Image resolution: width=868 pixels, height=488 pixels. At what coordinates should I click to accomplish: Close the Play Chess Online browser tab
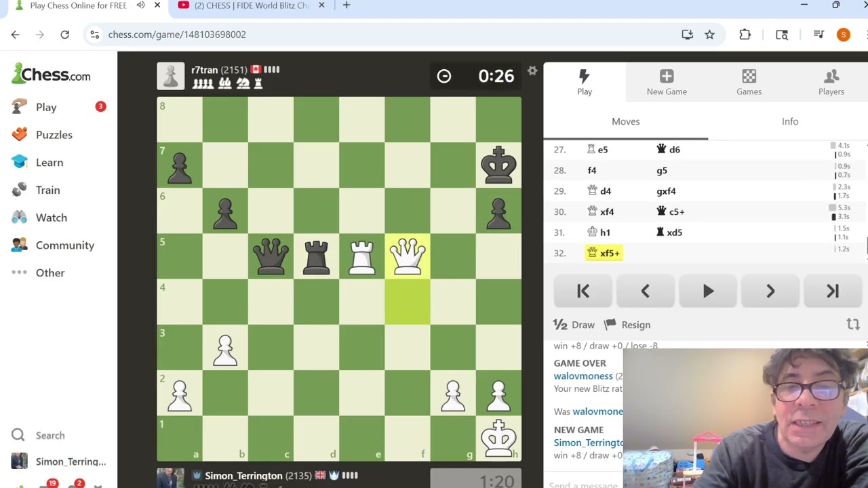click(x=157, y=5)
